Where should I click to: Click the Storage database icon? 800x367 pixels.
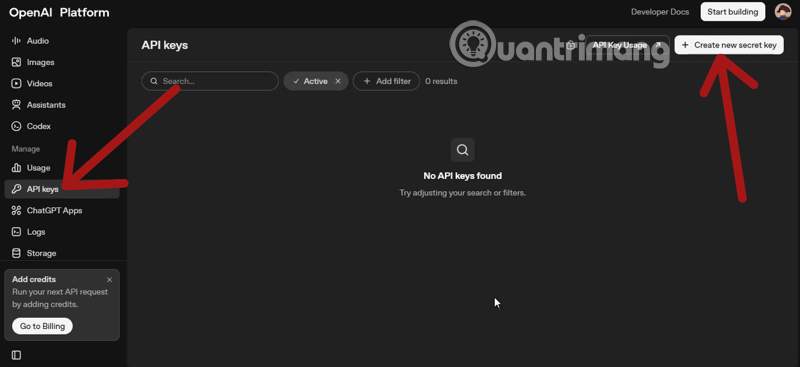tap(16, 253)
